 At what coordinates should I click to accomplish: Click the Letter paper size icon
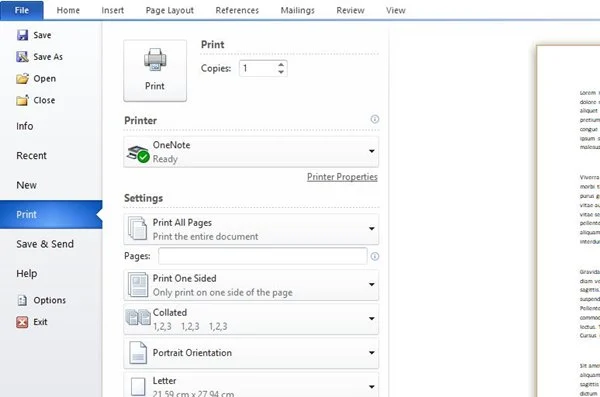point(138,387)
